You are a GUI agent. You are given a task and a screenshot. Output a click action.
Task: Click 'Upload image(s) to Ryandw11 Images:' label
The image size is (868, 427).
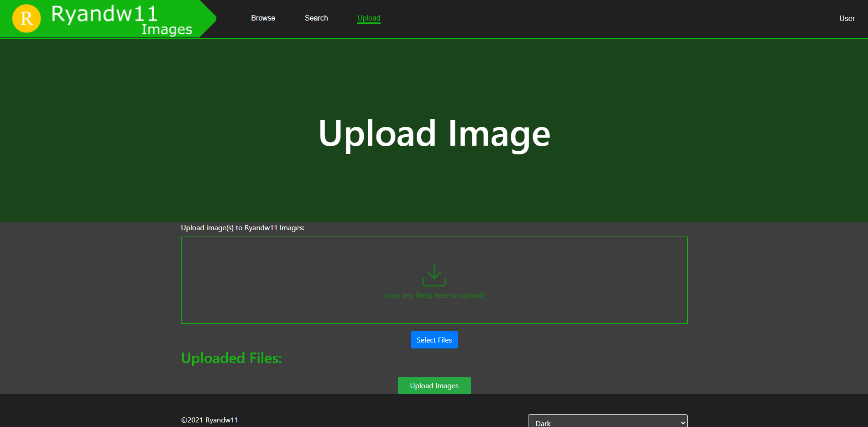pyautogui.click(x=243, y=228)
